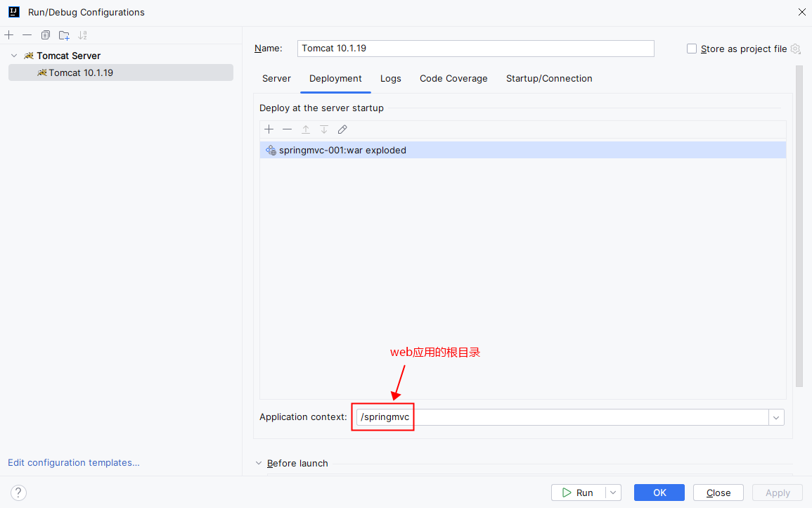The height and width of the screenshot is (508, 812).
Task: Click the 'Before launch' heading text
Action: [297, 463]
